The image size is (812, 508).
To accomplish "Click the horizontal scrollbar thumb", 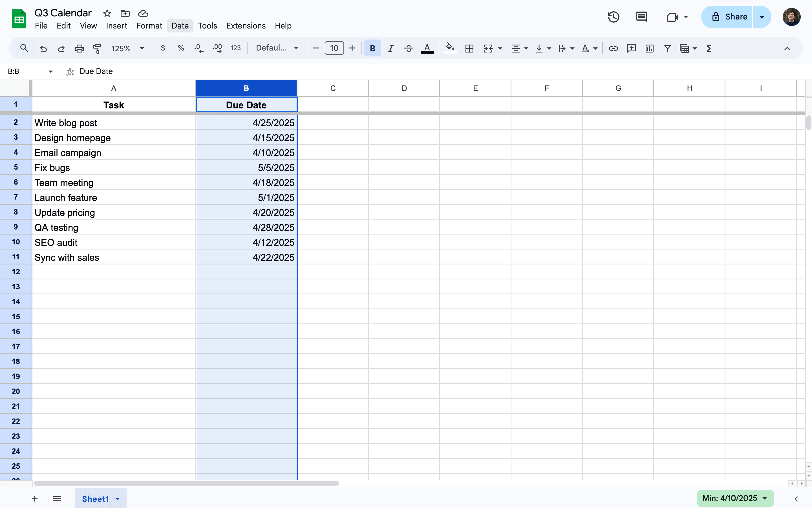I will [x=186, y=483].
